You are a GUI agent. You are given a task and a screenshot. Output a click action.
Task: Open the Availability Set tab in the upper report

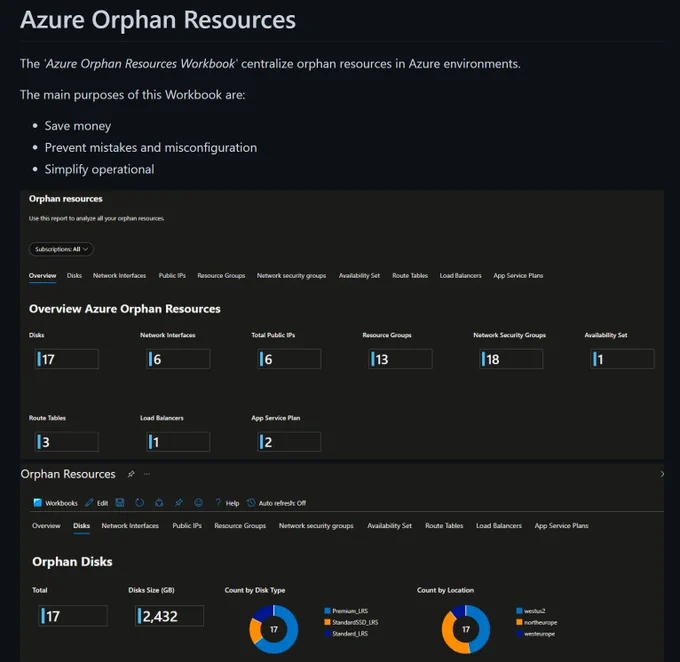click(x=359, y=275)
